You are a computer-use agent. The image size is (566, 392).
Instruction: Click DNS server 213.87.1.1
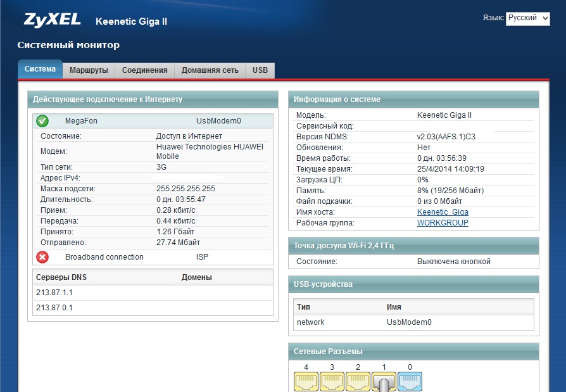[54, 293]
